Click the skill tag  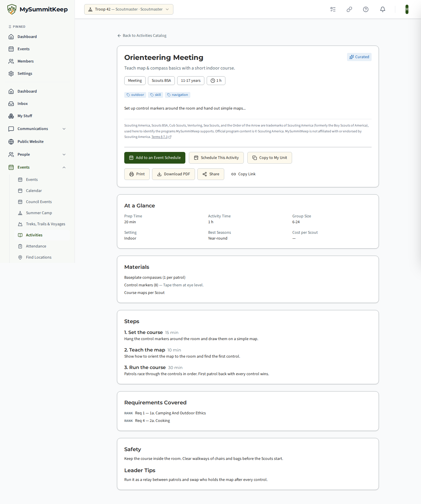[x=156, y=95]
